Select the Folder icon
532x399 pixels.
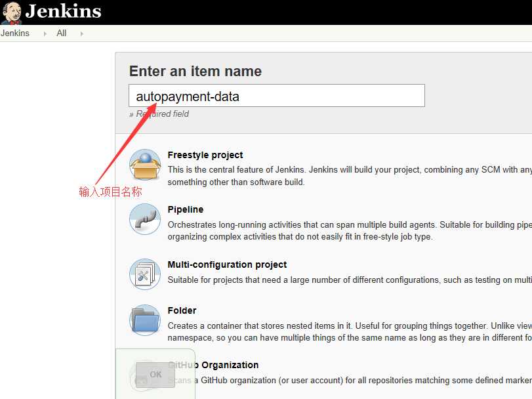[145, 320]
